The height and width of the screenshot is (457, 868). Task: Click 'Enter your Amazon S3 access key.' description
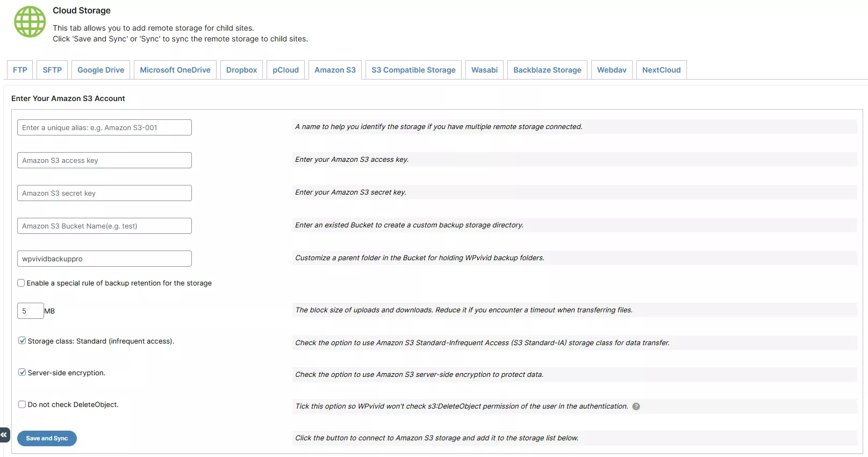(352, 160)
